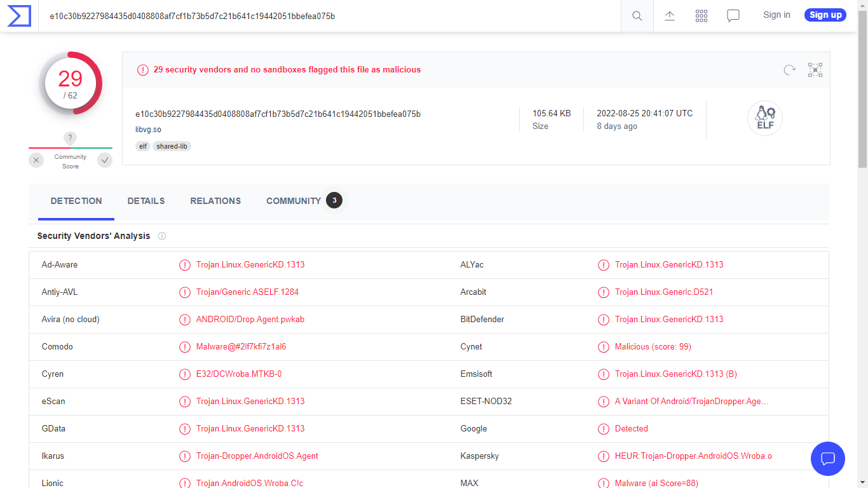Click the community score question mark
The width and height of the screenshot is (868, 488).
[71, 138]
